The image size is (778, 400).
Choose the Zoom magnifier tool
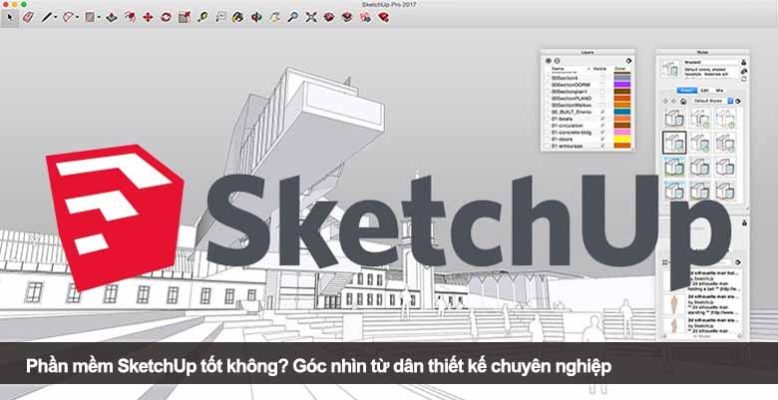(293, 17)
